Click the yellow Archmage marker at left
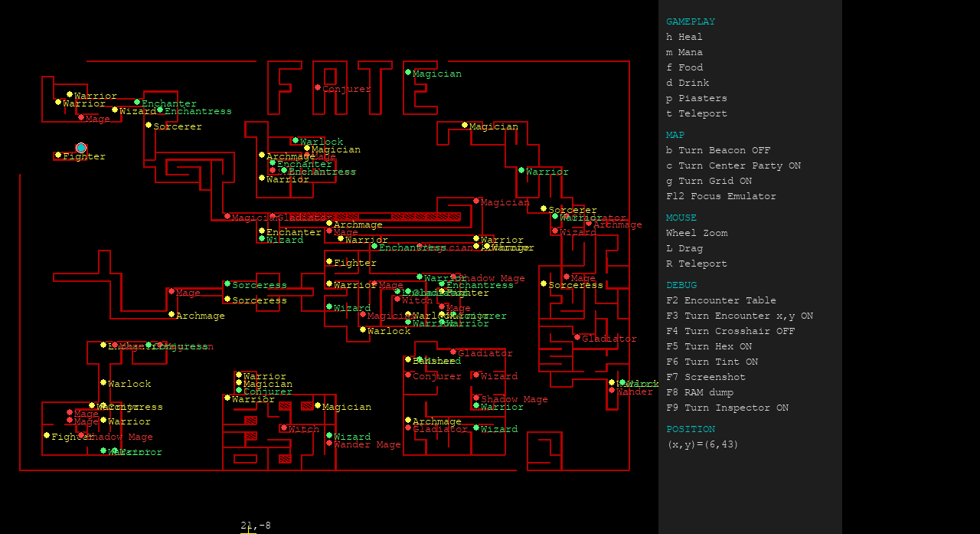The width and height of the screenshot is (980, 534). [171, 315]
